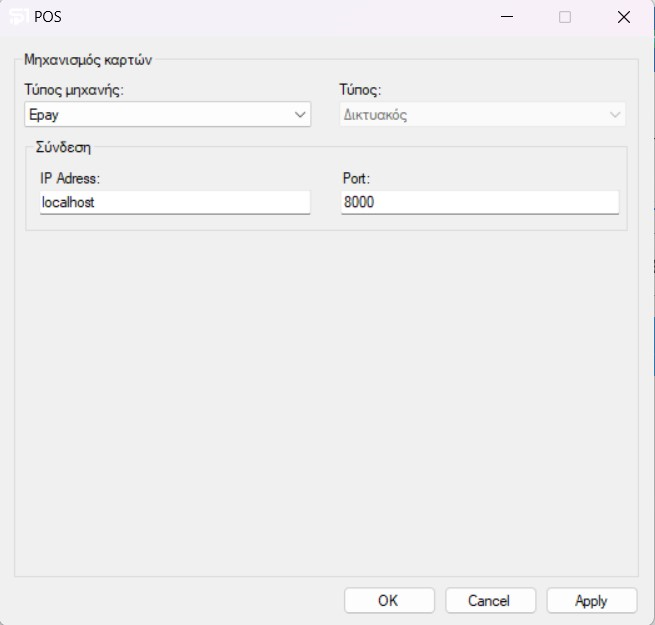Click the Epay value in machine type combo box
Image resolution: width=655 pixels, height=625 pixels.
click(x=150, y=115)
